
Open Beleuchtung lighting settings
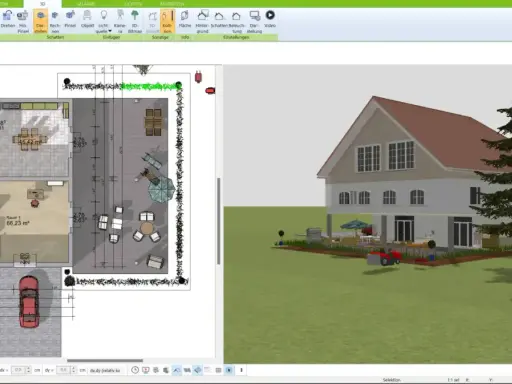pyautogui.click(x=237, y=21)
